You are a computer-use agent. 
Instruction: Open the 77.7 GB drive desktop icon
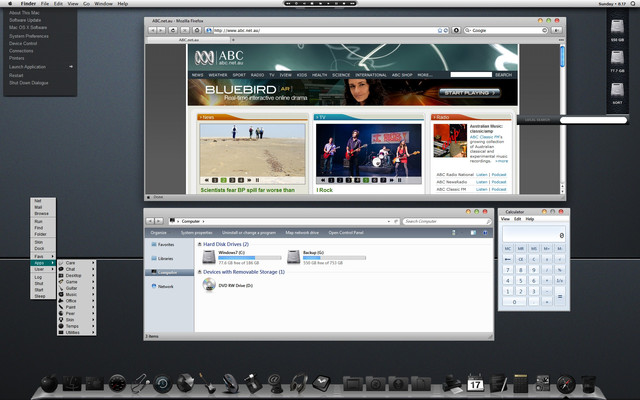[617, 58]
